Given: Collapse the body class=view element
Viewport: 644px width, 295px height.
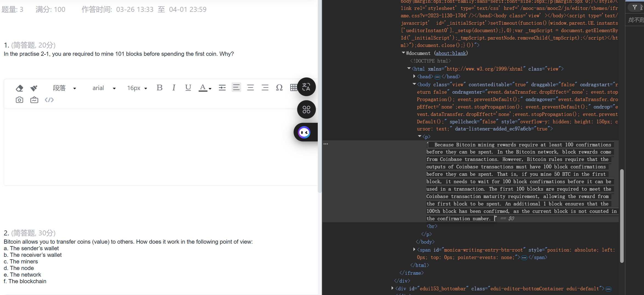Looking at the screenshot, I should tap(414, 84).
